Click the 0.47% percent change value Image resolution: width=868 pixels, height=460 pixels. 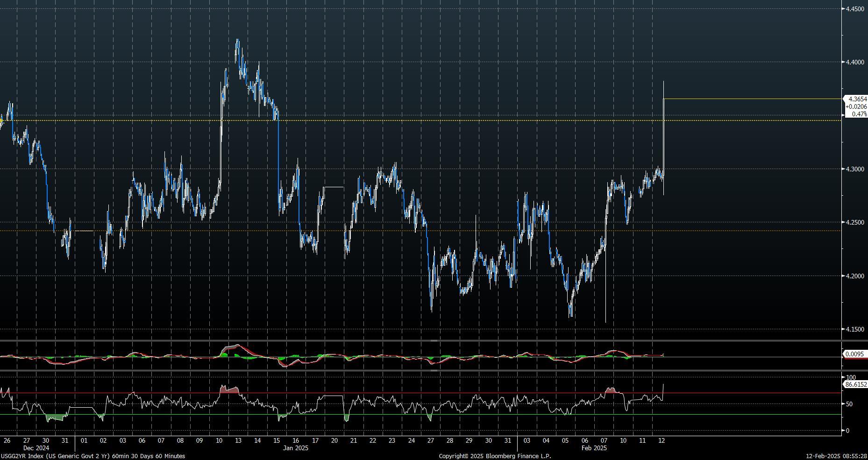point(859,114)
